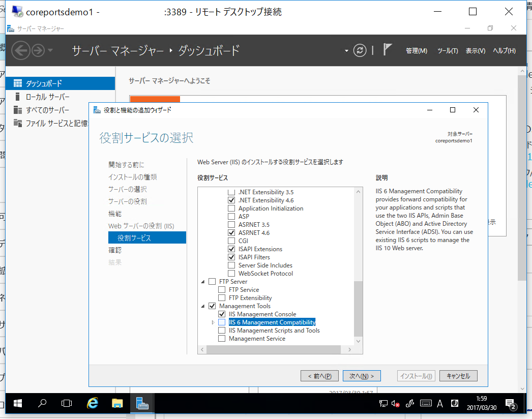532x419 pixels.
Task: Collapse the FTP Server tree node
Action: [x=203, y=282]
